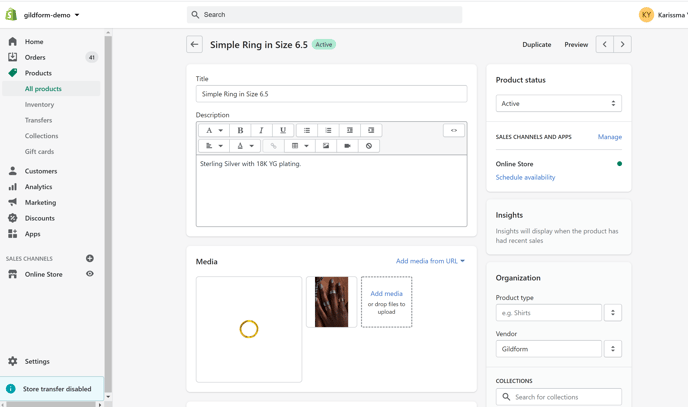Image resolution: width=688 pixels, height=407 pixels.
Task: Click the indent button
Action: 371,130
